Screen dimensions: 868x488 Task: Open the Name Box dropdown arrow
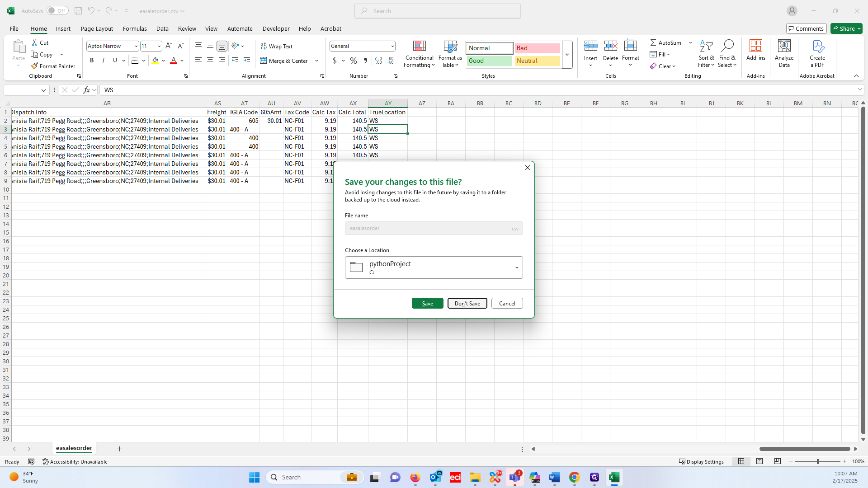pos(43,90)
